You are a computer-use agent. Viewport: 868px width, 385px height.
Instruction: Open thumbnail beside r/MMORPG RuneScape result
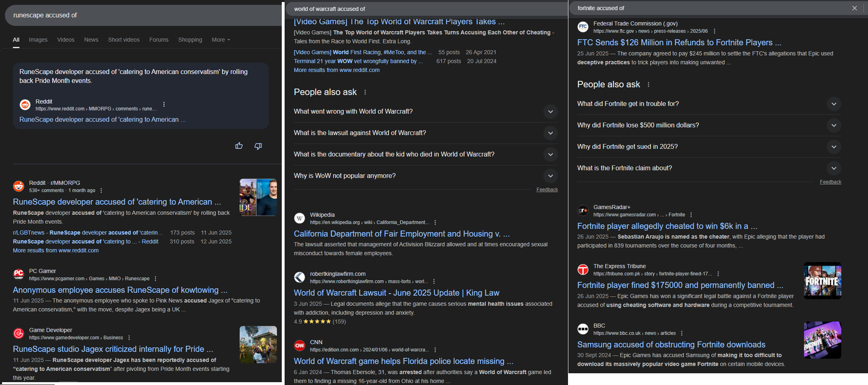[258, 197]
